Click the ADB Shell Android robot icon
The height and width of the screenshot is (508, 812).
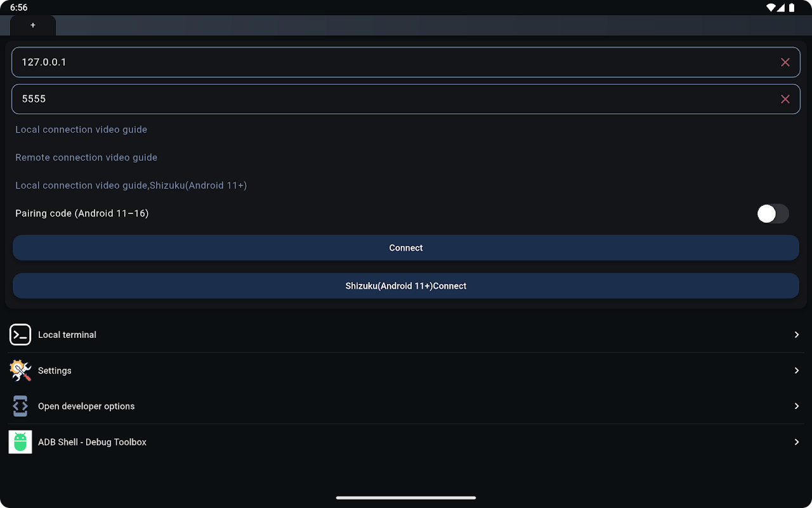tap(20, 442)
